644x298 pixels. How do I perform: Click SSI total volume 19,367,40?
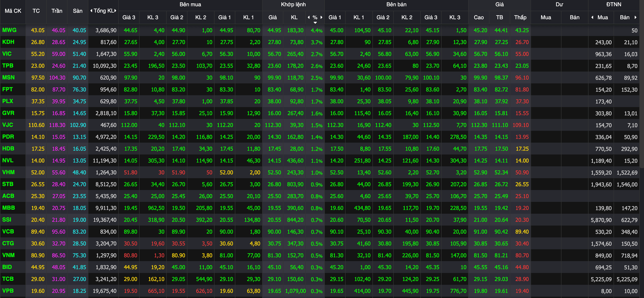[x=105, y=220]
